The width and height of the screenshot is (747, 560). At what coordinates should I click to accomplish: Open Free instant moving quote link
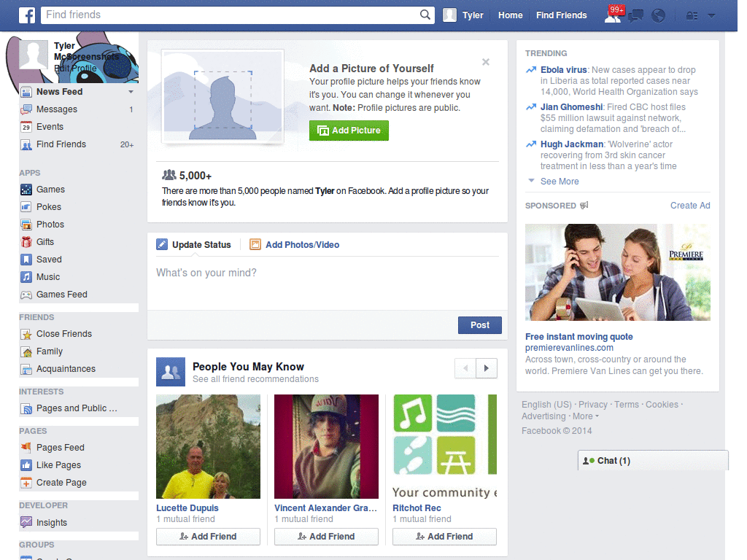pyautogui.click(x=578, y=337)
